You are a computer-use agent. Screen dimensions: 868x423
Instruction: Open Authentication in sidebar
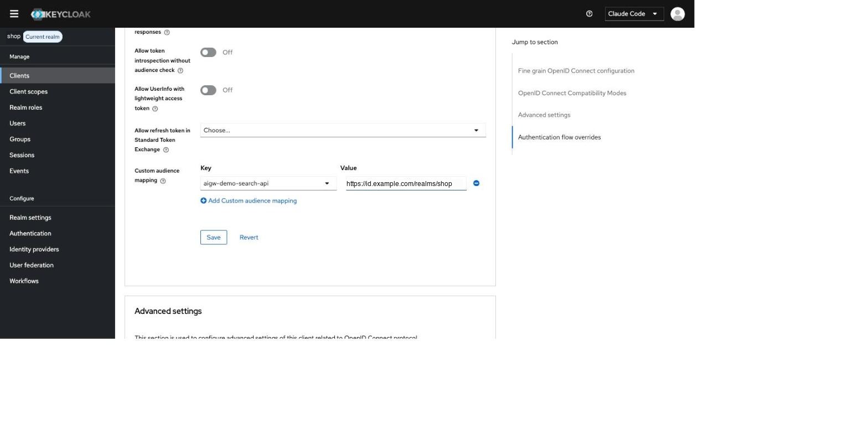58,234
